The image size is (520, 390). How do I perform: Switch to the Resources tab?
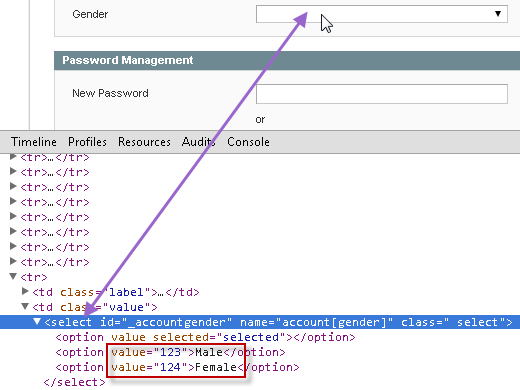[x=144, y=142]
